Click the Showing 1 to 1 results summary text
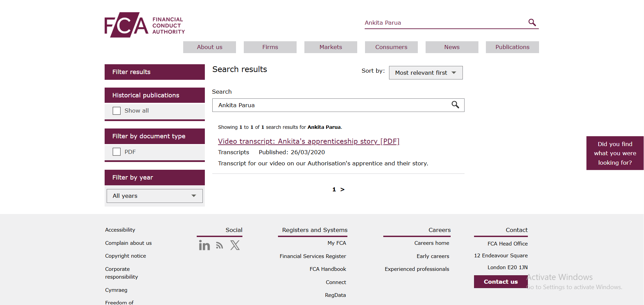 (x=280, y=127)
